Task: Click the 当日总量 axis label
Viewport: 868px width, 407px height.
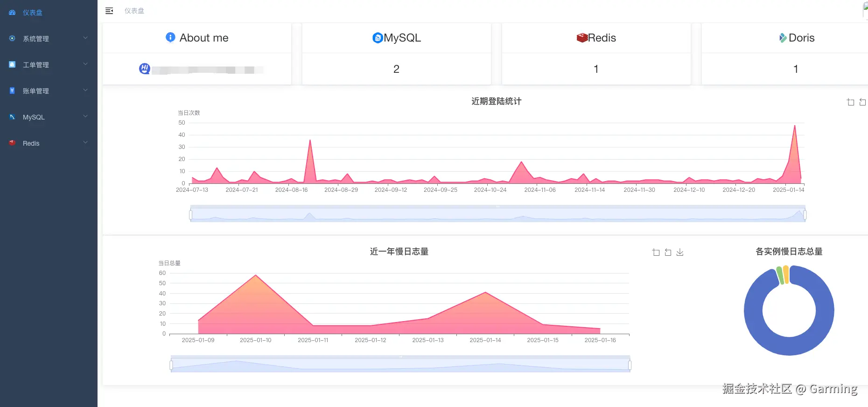Action: [169, 263]
